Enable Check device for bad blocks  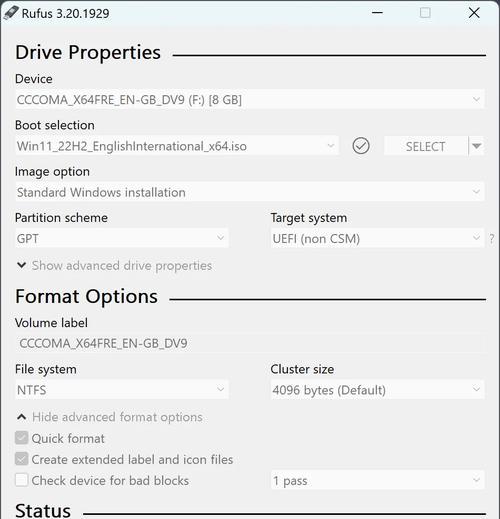(x=21, y=480)
